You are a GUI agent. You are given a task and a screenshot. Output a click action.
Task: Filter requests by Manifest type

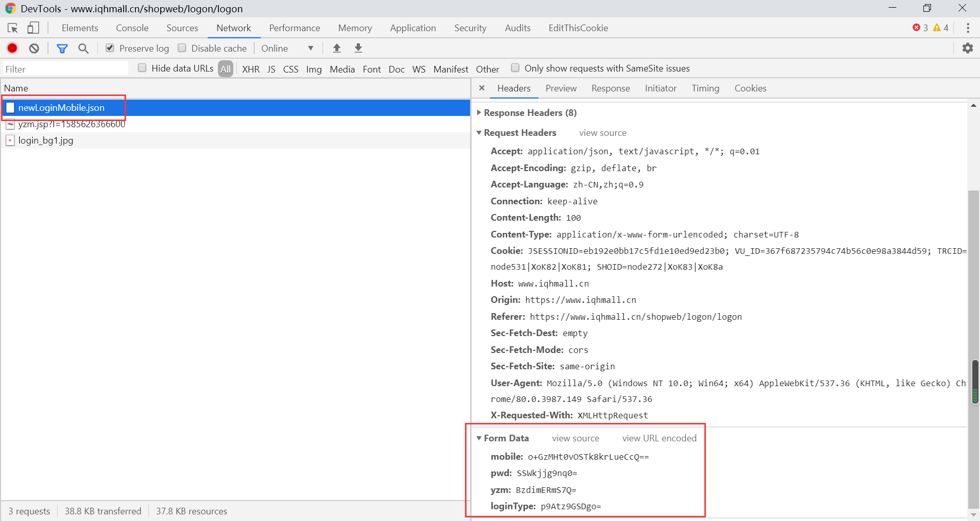pyautogui.click(x=451, y=69)
